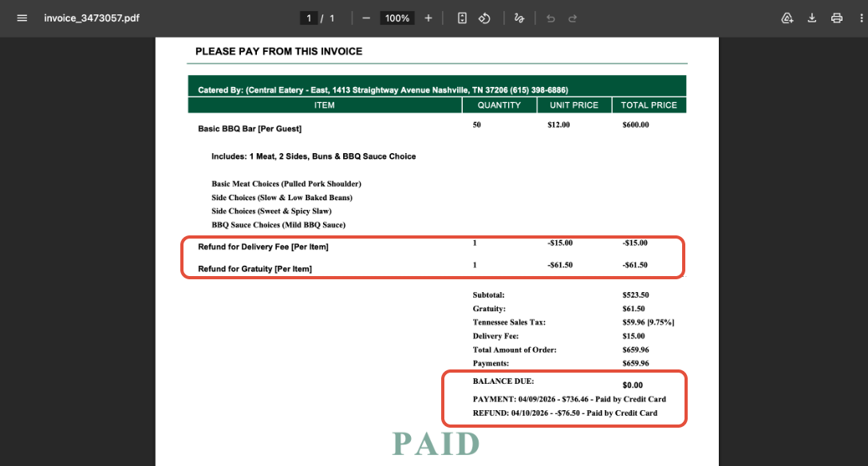868x466 pixels.
Task: Click the QUANTITY column header
Action: click(499, 105)
